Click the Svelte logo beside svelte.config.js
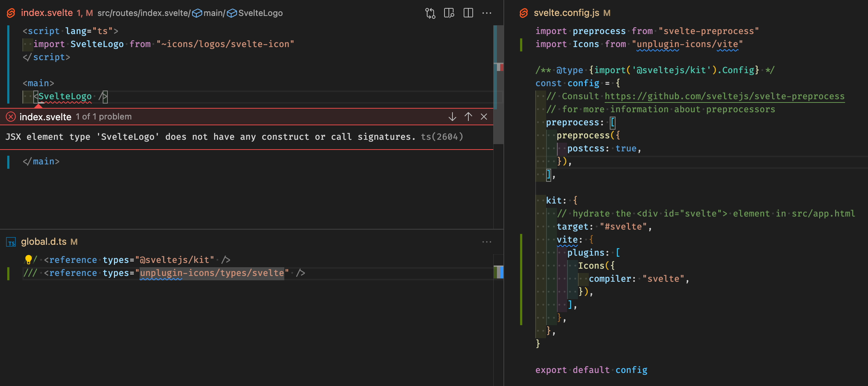This screenshot has width=868, height=386. point(523,13)
